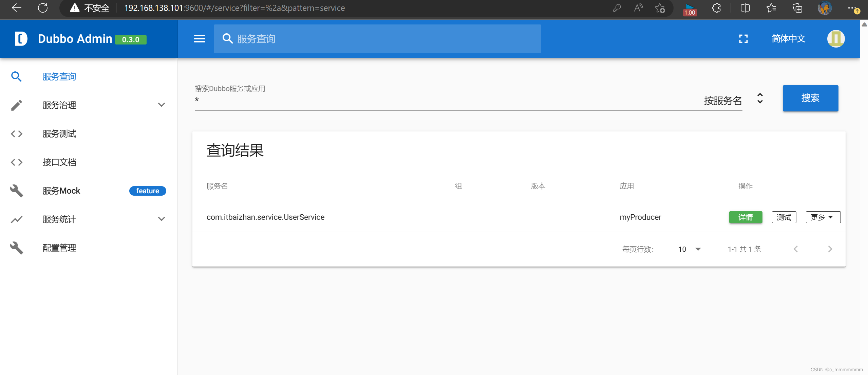Select 服务测试 in the sidebar
868x375 pixels.
59,134
